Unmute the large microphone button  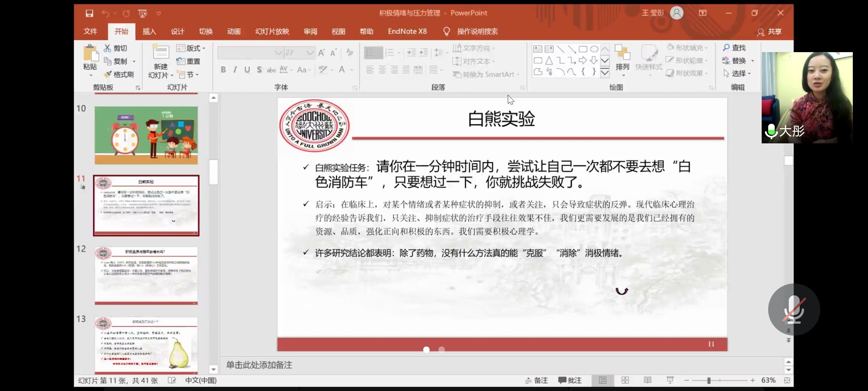(x=793, y=310)
